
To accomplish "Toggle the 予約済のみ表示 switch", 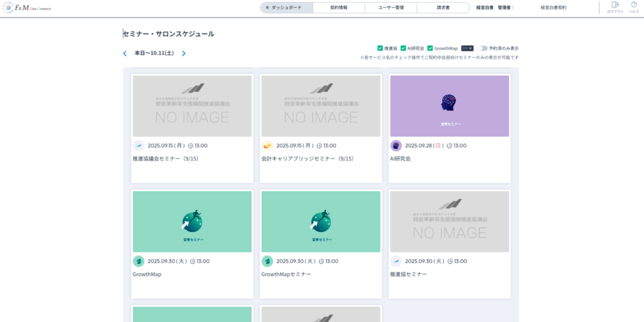I will [482, 48].
